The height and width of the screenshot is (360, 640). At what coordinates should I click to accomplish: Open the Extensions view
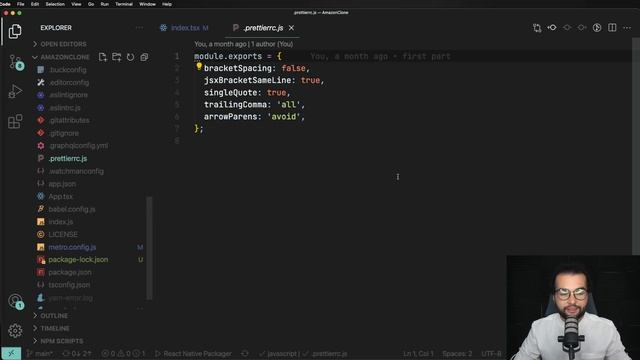[15, 121]
